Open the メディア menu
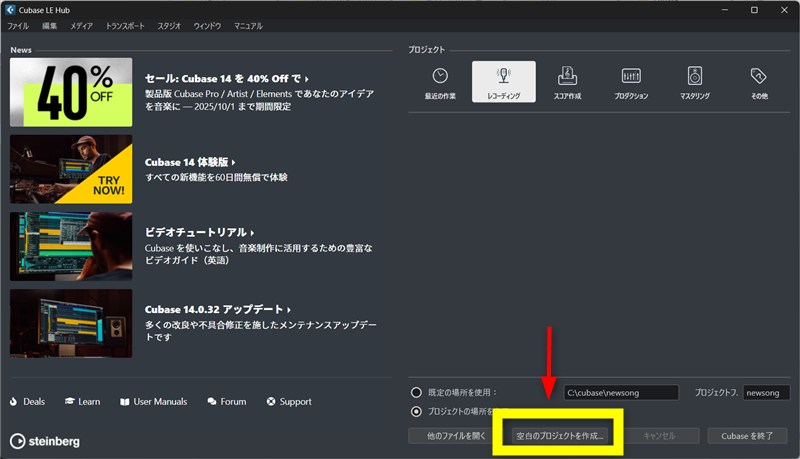This screenshot has height=459, width=800. [x=82, y=26]
